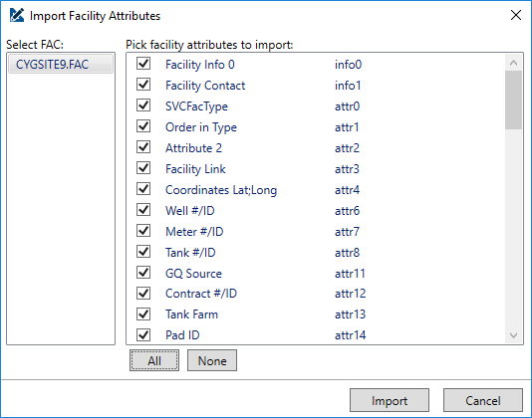
Task: Uncheck the Facility Contact checkbox
Action: click(143, 85)
